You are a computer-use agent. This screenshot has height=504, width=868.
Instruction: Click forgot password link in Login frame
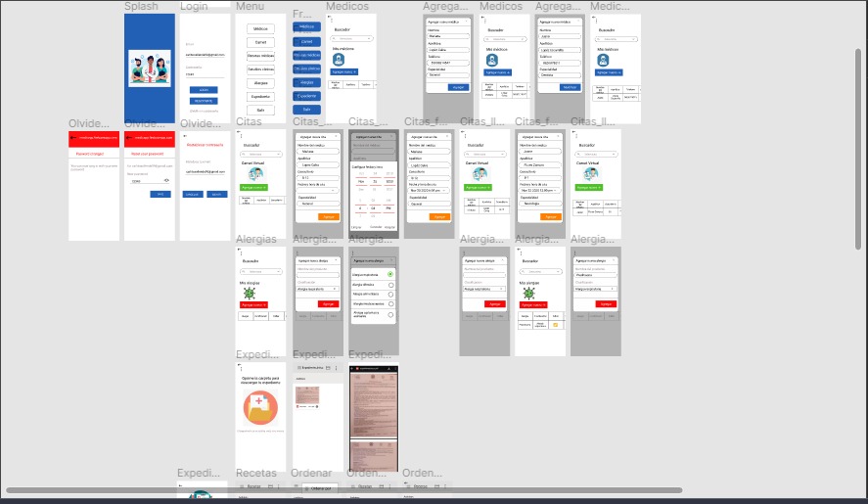(204, 111)
